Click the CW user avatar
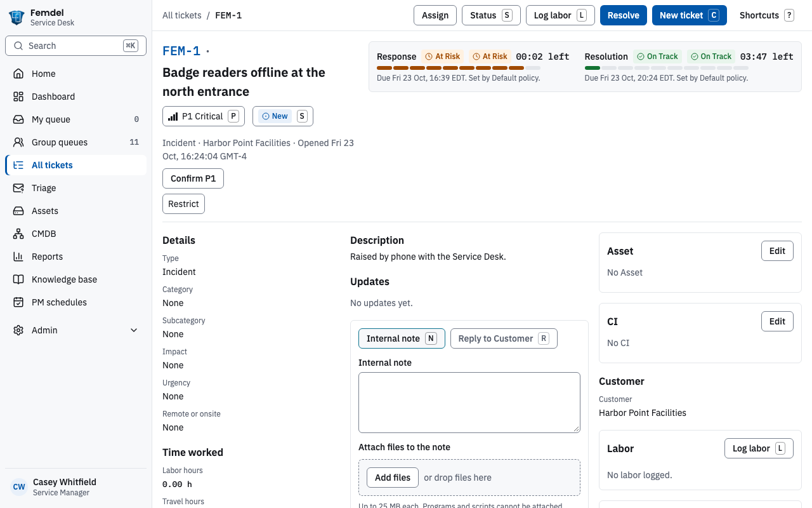The width and height of the screenshot is (812, 508). 19,487
